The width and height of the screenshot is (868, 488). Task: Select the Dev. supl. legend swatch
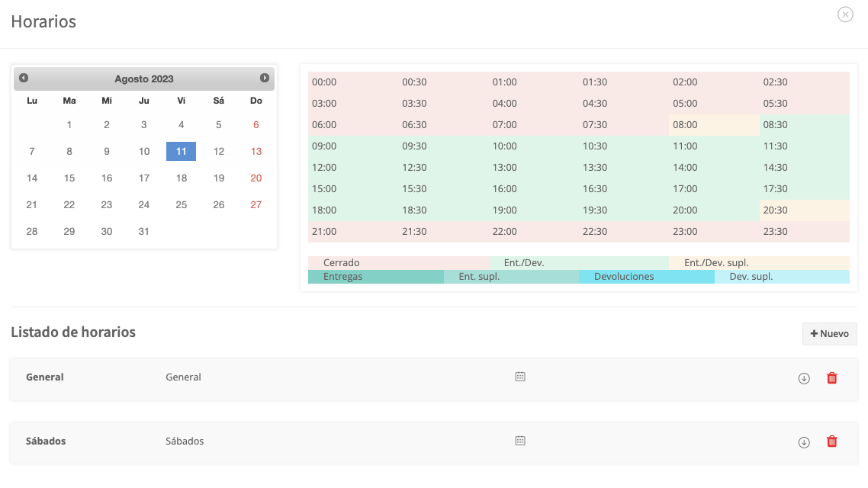pos(783,277)
